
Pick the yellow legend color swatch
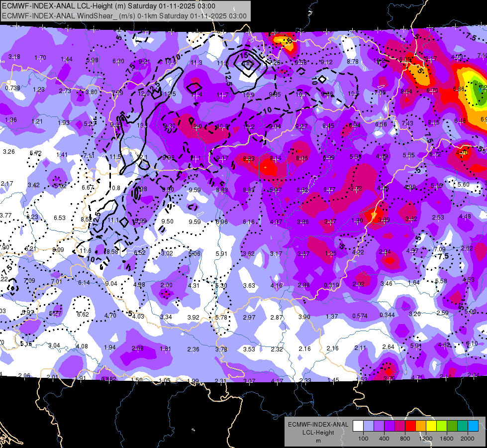431,426
